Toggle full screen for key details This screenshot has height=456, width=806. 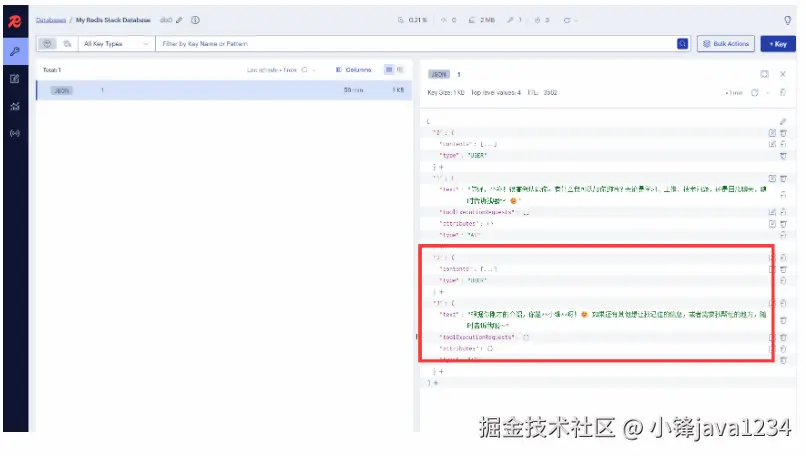[764, 74]
